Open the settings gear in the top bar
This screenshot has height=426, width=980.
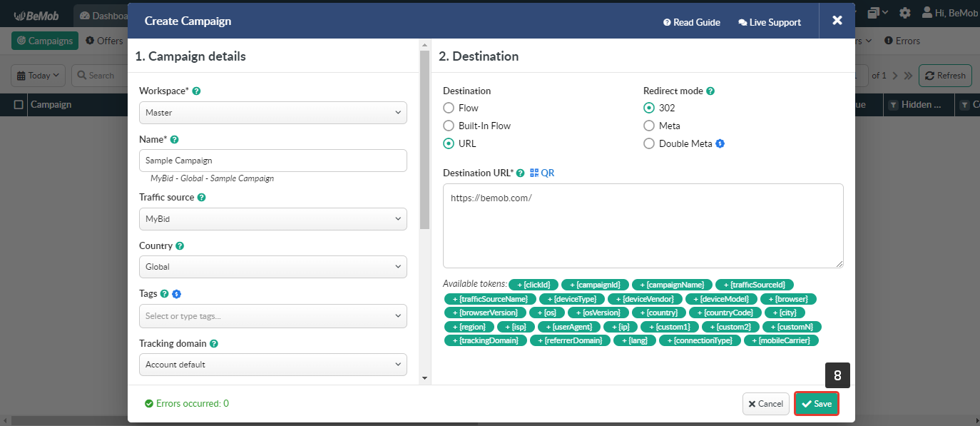point(904,12)
